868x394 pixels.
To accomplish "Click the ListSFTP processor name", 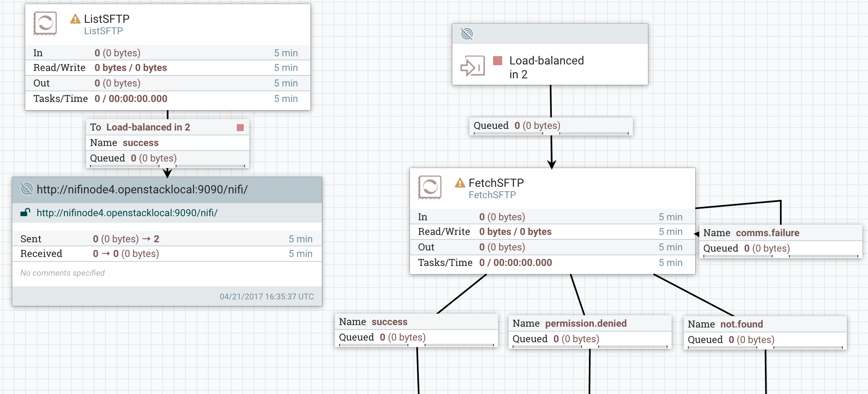I will (x=107, y=19).
